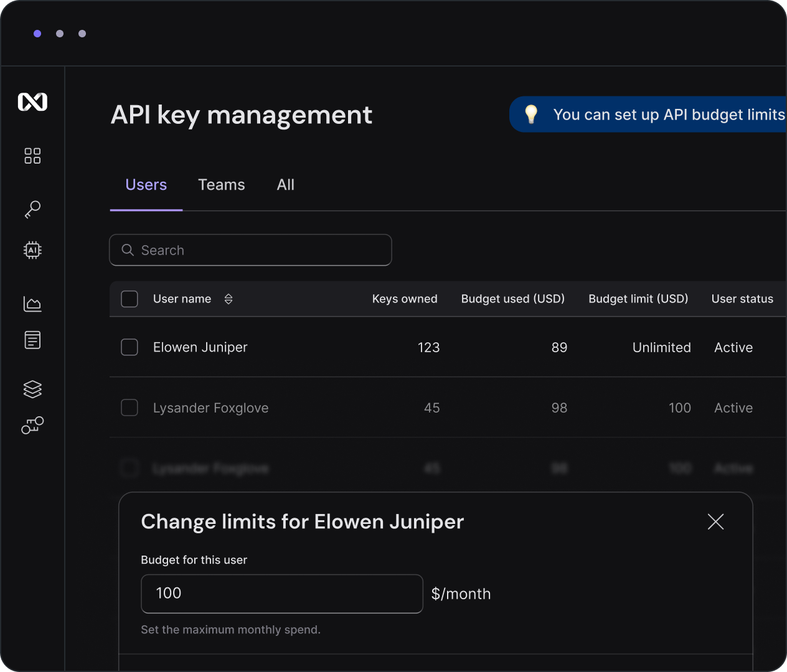Click the unblurred Lysander Foxglove name cell
This screenshot has height=672, width=787.
211,408
